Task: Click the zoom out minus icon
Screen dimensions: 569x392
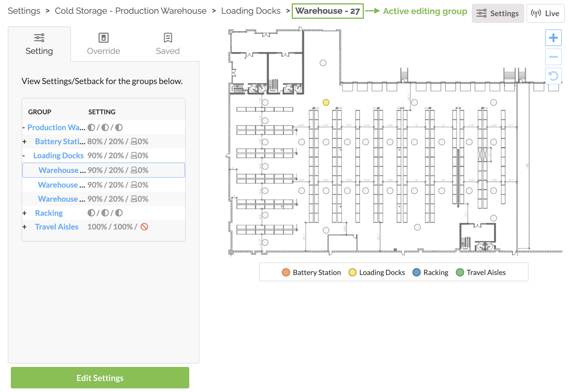Action: pos(553,57)
